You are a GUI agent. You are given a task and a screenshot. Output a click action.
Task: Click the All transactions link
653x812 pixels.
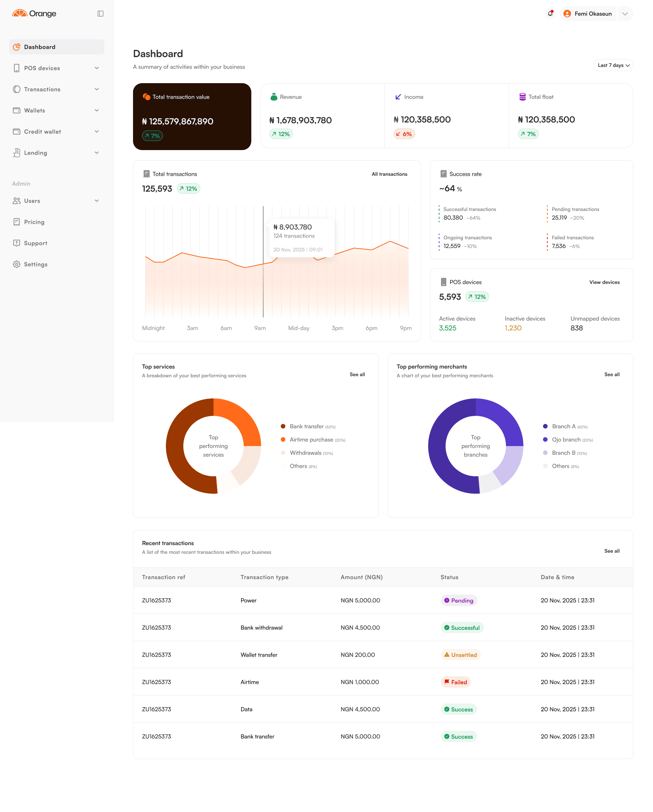tap(389, 174)
